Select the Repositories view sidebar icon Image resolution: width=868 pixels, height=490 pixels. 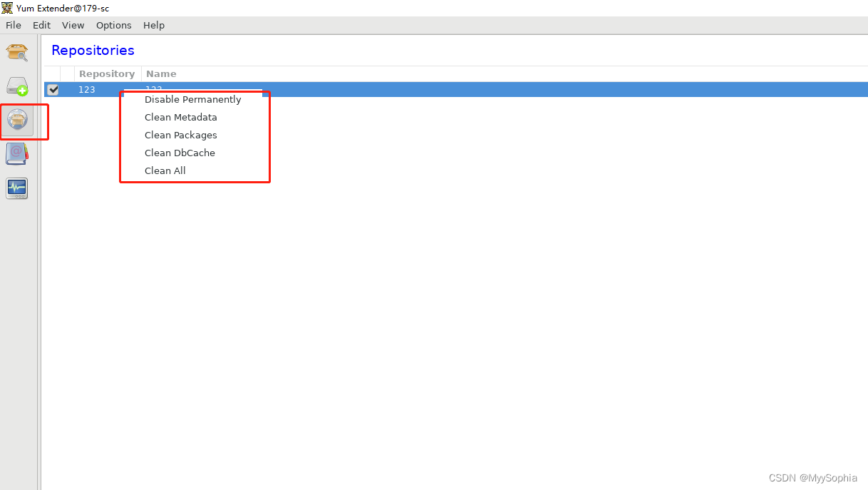pos(17,120)
